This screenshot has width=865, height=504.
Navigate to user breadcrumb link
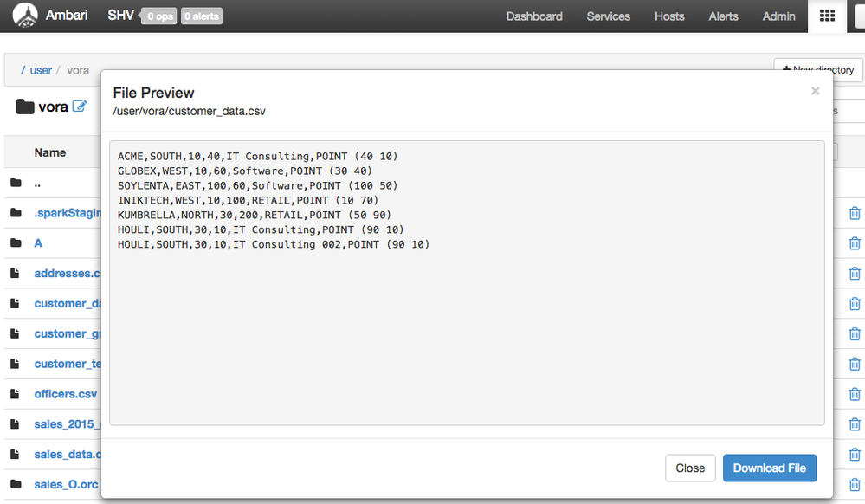pyautogui.click(x=41, y=70)
